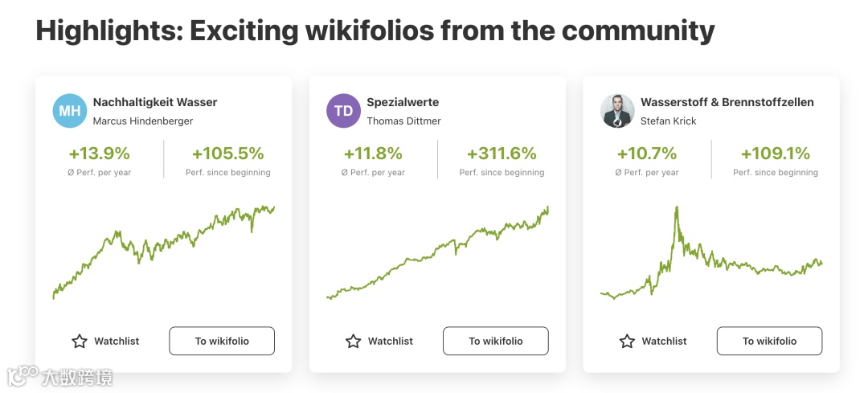Click the +109.1% performance since beginning value

pos(775,154)
